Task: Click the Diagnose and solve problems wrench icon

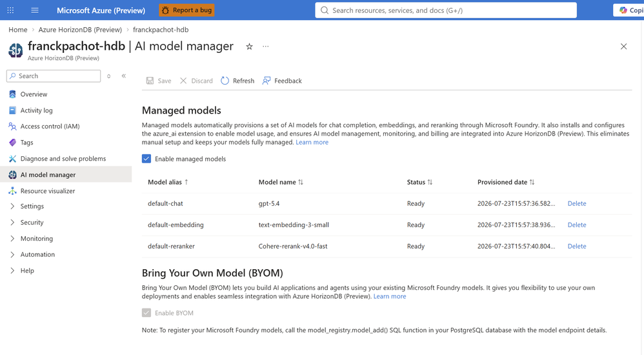Action: [12, 159]
